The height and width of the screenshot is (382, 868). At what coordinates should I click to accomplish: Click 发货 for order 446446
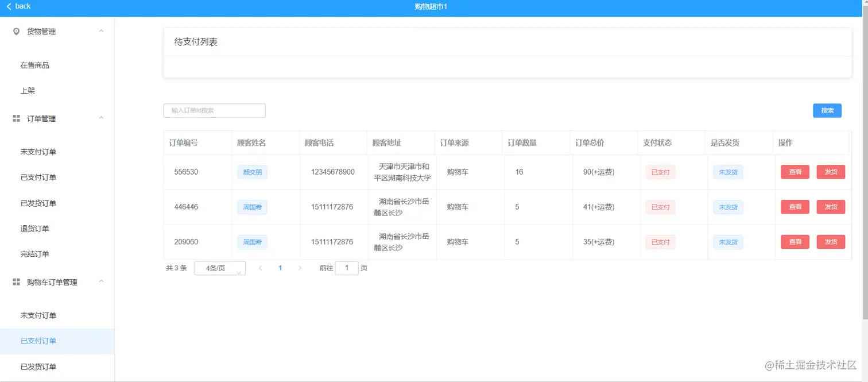click(831, 207)
